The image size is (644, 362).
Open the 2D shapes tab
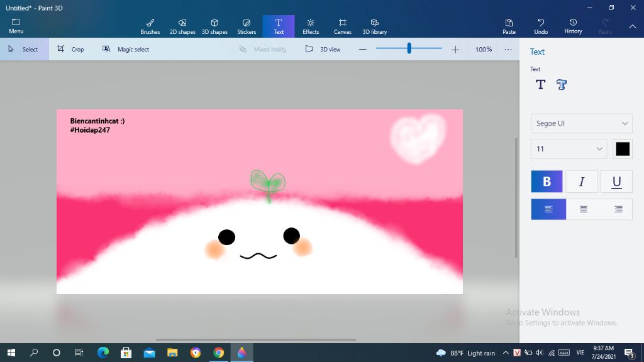(182, 26)
